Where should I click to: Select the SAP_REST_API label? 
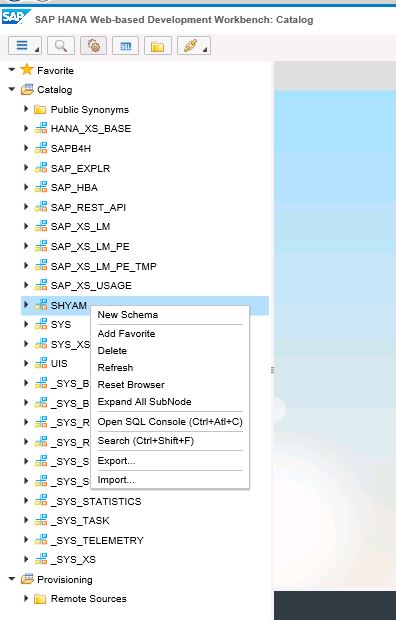pyautogui.click(x=88, y=207)
